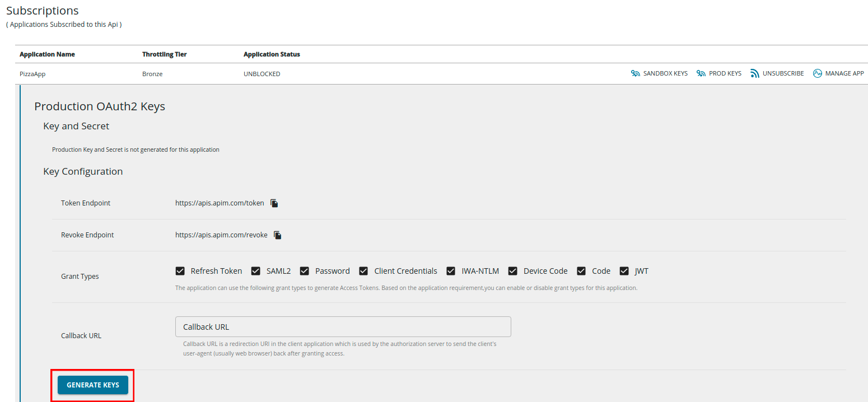This screenshot has width=868, height=402.
Task: Select the PizzaApp application name
Action: [32, 73]
